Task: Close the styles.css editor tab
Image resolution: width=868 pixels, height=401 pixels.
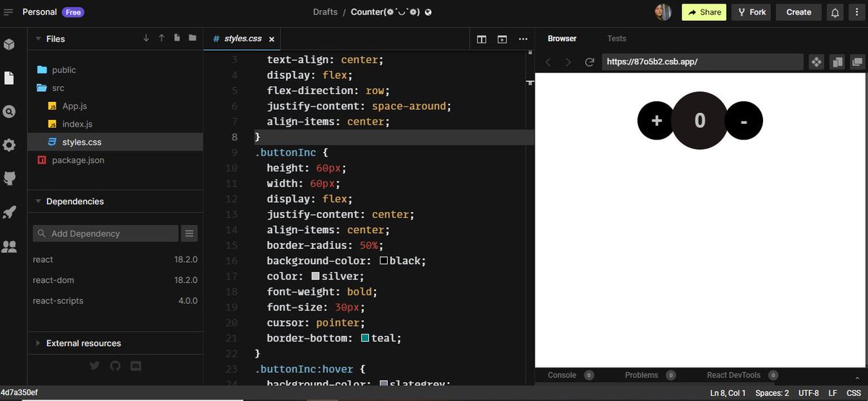Action: (271, 39)
